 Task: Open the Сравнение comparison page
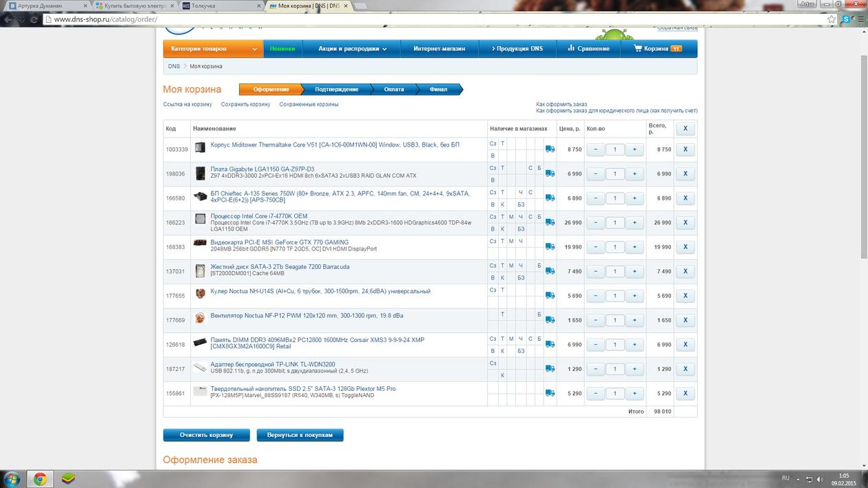(x=588, y=49)
